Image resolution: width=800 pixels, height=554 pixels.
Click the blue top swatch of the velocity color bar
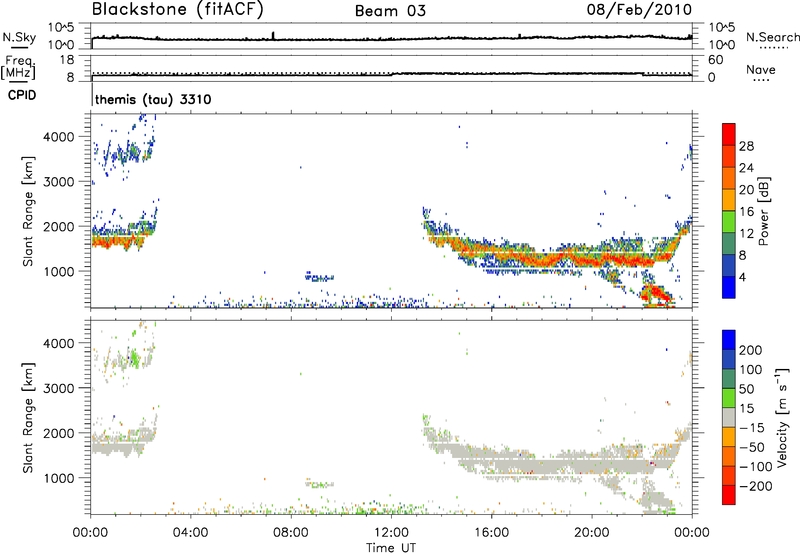pos(729,340)
